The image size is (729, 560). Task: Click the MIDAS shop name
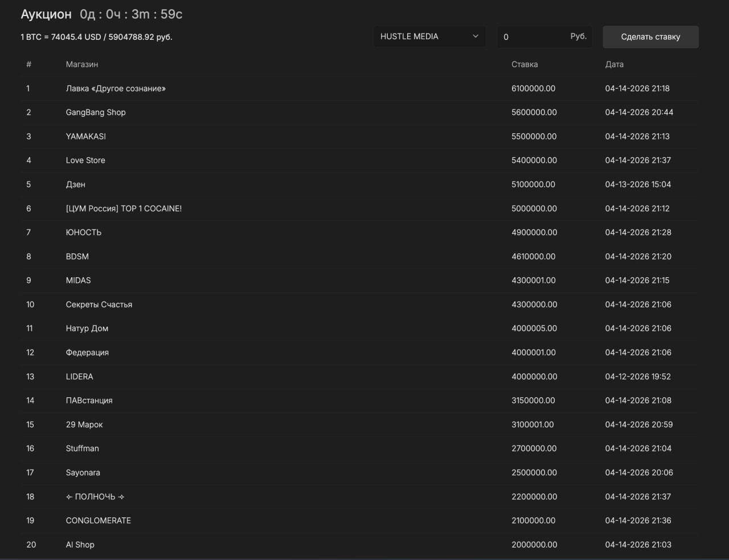[78, 281]
